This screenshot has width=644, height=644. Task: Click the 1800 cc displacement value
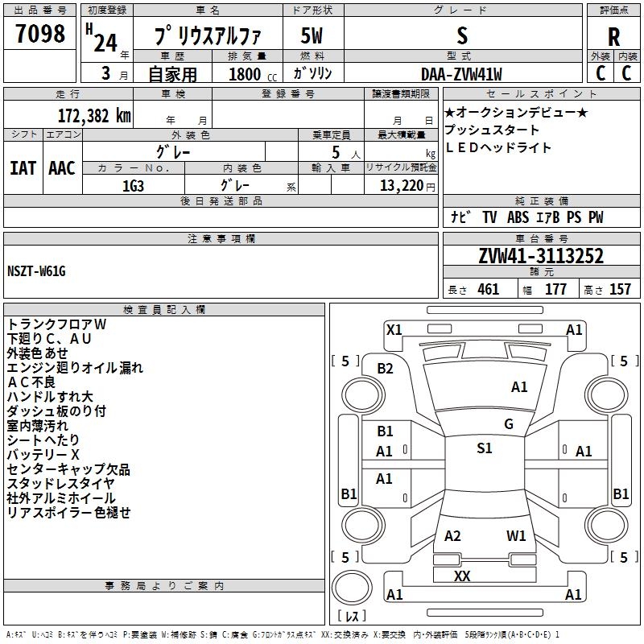click(x=246, y=74)
